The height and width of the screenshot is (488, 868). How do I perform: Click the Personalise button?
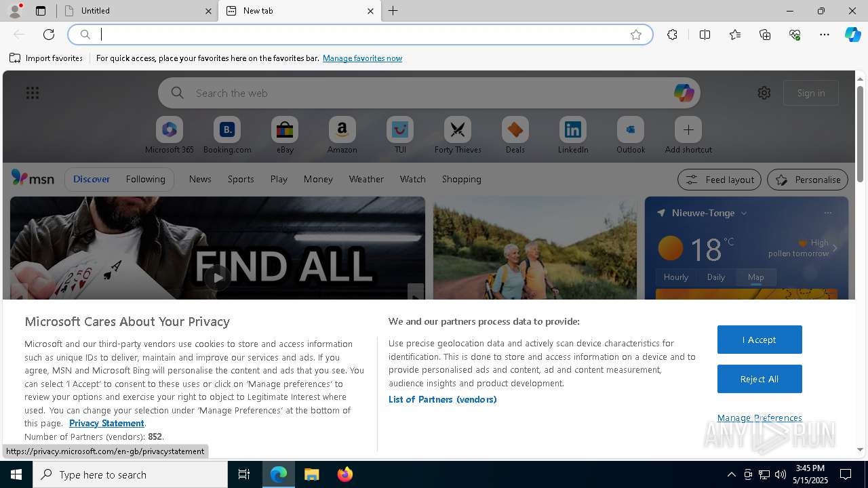808,180
